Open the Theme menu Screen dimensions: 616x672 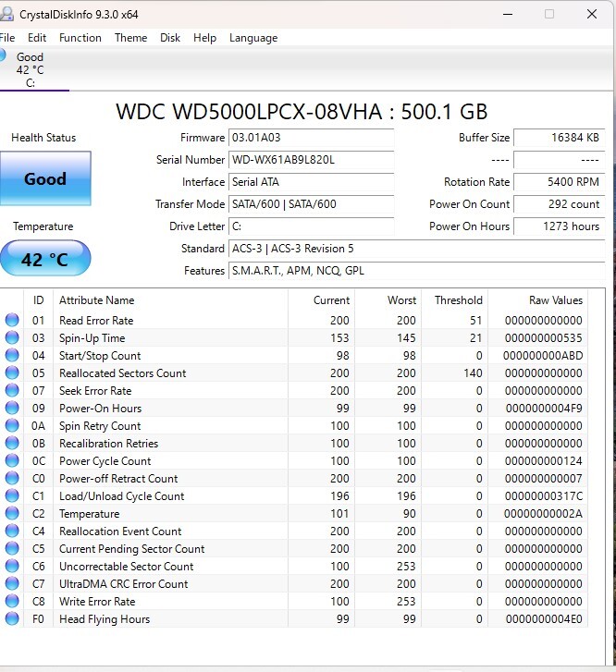130,38
